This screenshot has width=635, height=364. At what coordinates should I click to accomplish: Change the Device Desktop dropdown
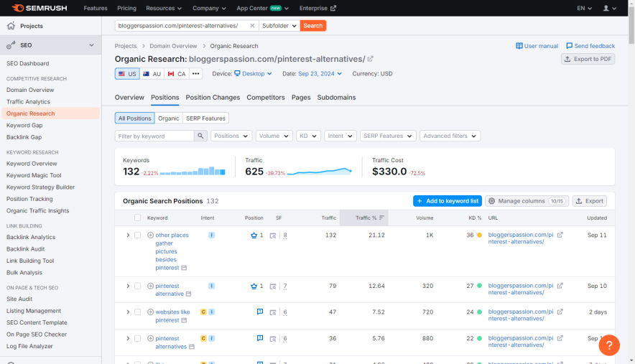coord(253,74)
